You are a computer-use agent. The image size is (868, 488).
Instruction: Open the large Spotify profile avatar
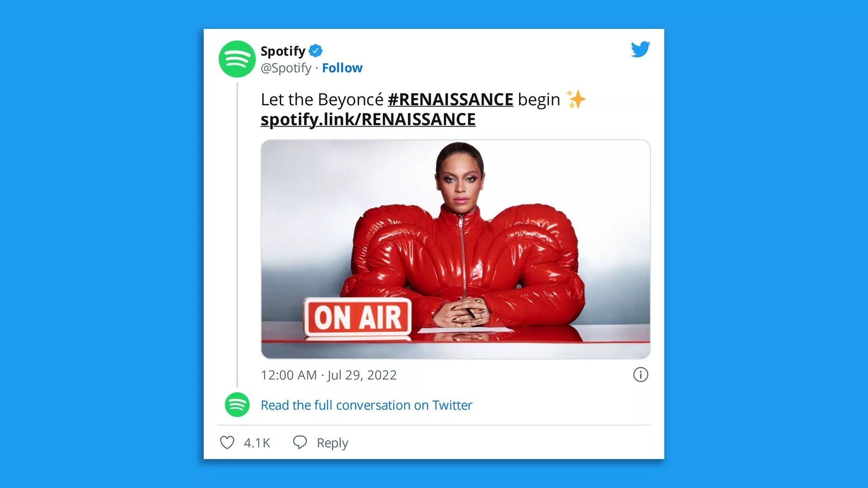coord(237,59)
